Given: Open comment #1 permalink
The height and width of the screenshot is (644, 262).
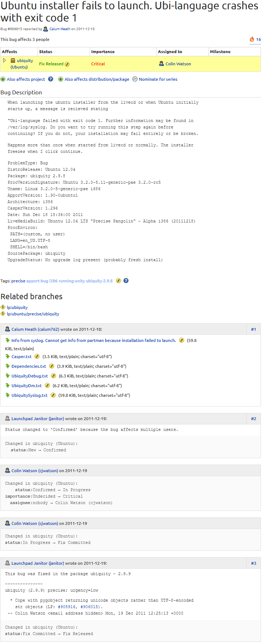Looking at the screenshot, I should [x=253, y=329].
